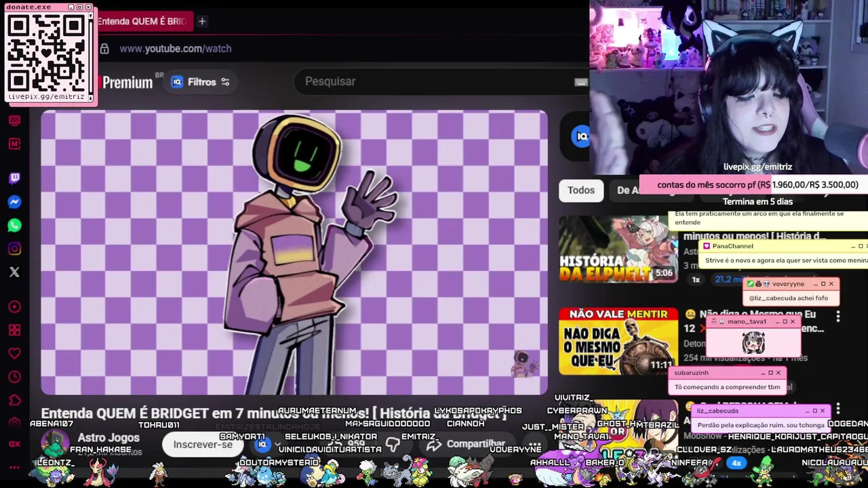Open bookmarks heart icon in sidebar
868x488 pixels.
(x=14, y=353)
